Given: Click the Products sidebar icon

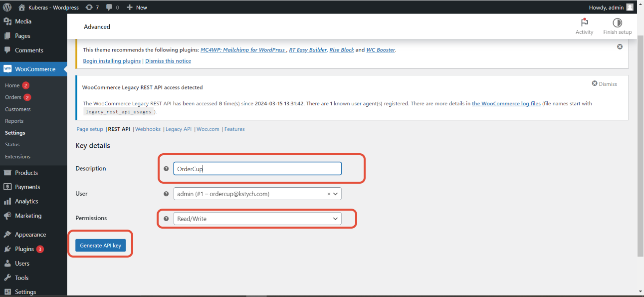Looking at the screenshot, I should pyautogui.click(x=7, y=173).
